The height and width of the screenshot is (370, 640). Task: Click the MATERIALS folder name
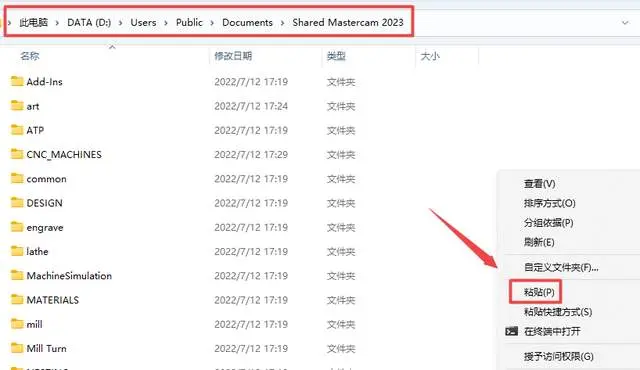tap(53, 300)
